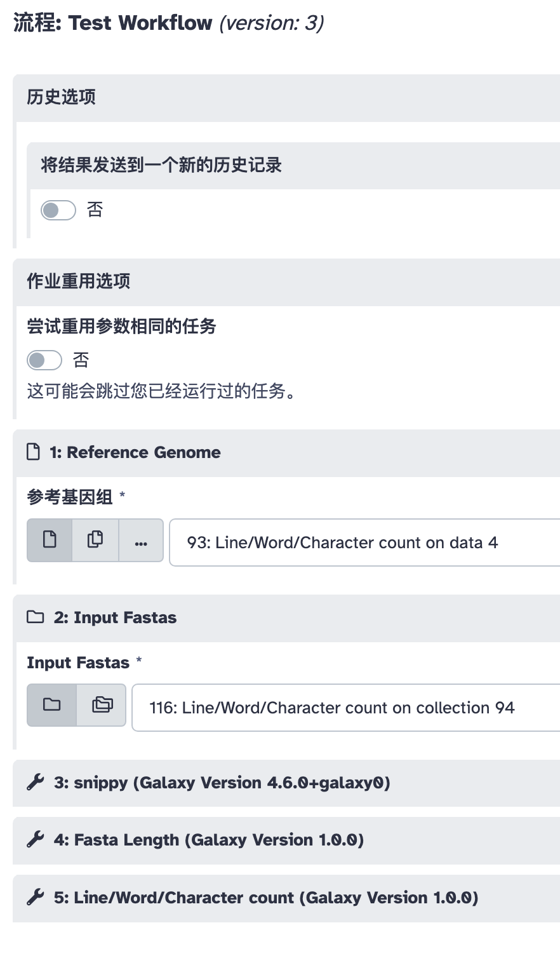Open Input Fastas collection dropdown showing item 116

346,708
